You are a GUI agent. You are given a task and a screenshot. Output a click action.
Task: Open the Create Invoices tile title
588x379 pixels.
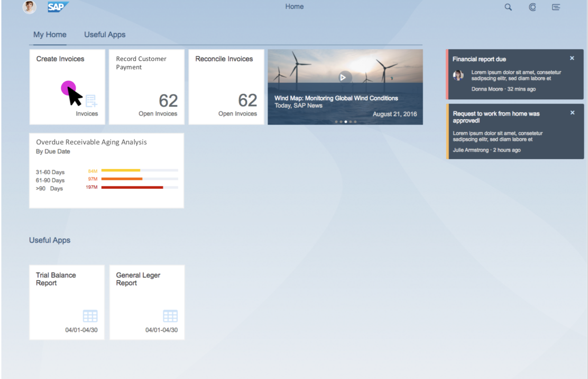coord(60,59)
